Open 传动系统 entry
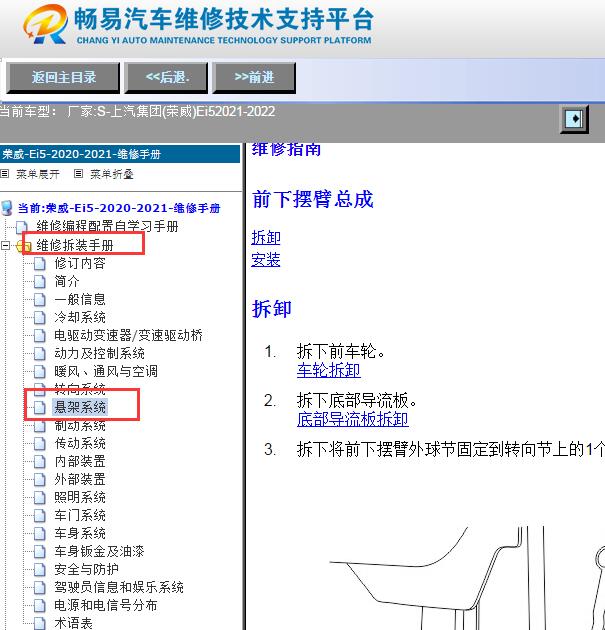 coord(80,443)
